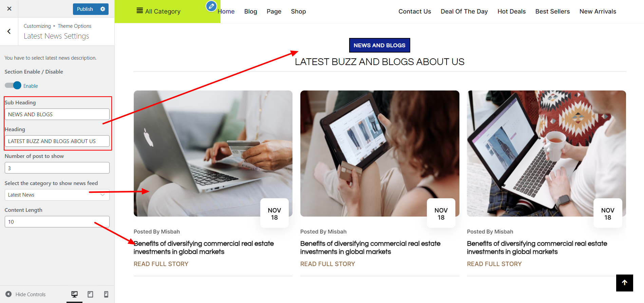Viewport: 644px width, 303px height.
Task: Click the scroll-to-top arrow button
Action: click(625, 283)
